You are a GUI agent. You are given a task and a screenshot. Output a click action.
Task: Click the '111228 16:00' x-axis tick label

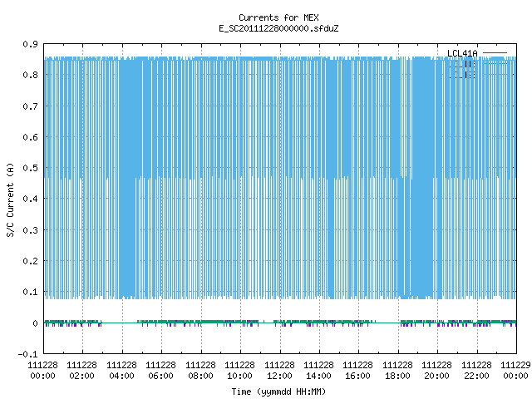[x=357, y=371]
